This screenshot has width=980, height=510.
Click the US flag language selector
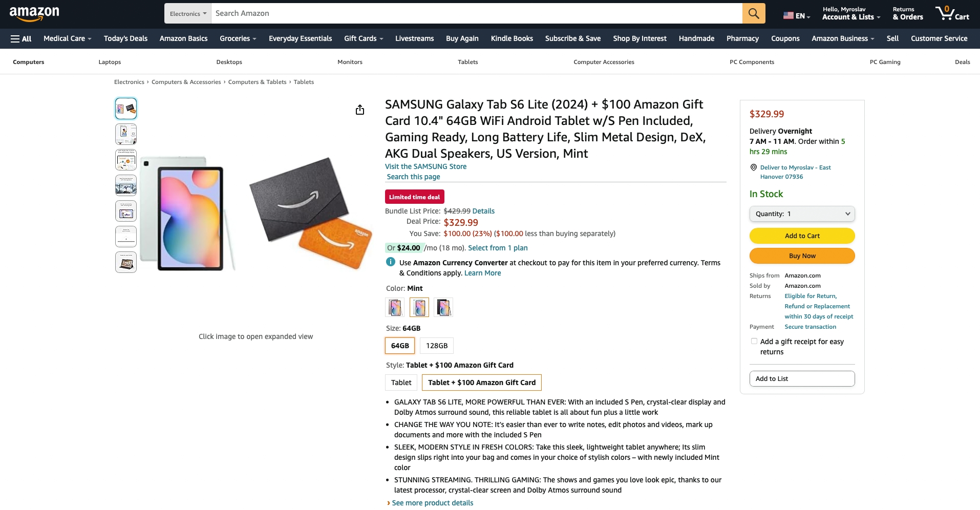tap(796, 16)
